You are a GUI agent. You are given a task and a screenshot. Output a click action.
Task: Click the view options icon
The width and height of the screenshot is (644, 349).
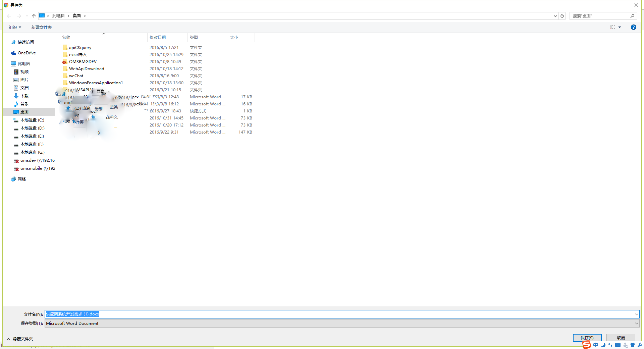coord(612,27)
